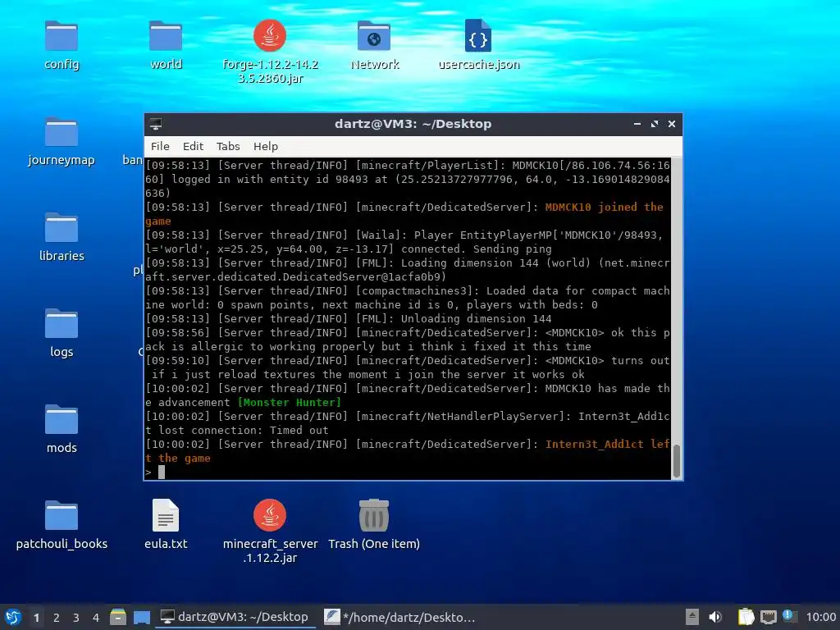Open the mods folder
Viewport: 840px width, 630px height.
point(61,420)
